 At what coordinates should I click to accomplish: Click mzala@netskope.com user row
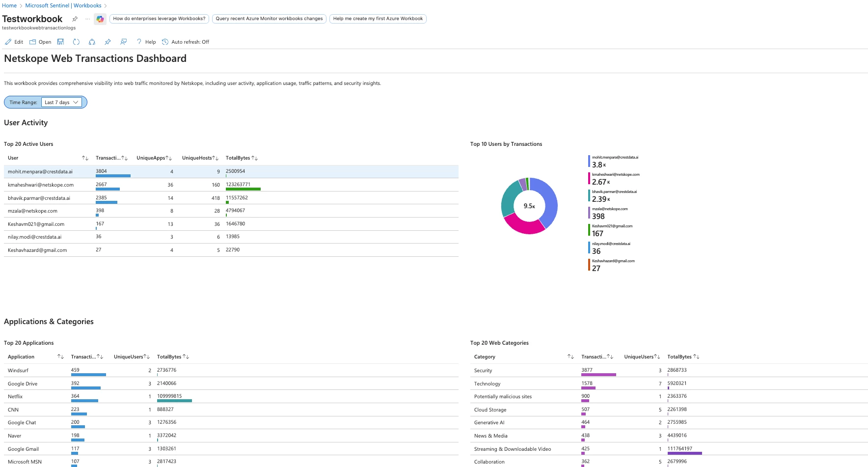(x=231, y=211)
